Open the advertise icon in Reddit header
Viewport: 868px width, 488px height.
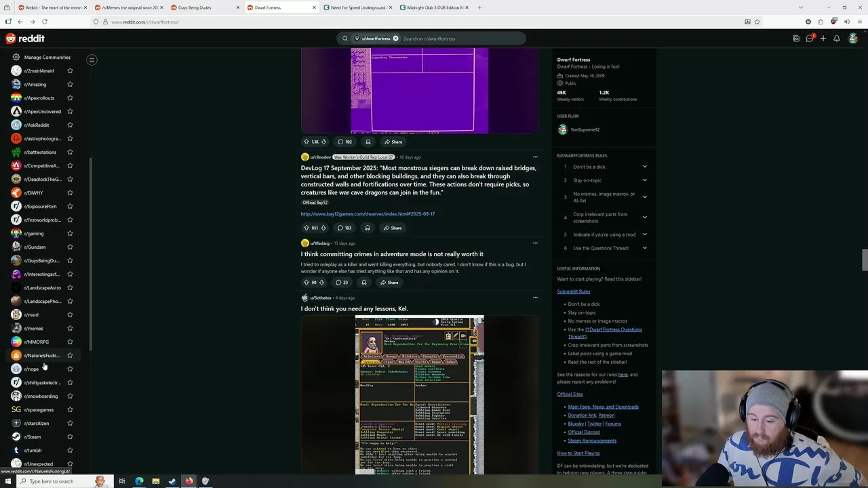pyautogui.click(x=795, y=39)
